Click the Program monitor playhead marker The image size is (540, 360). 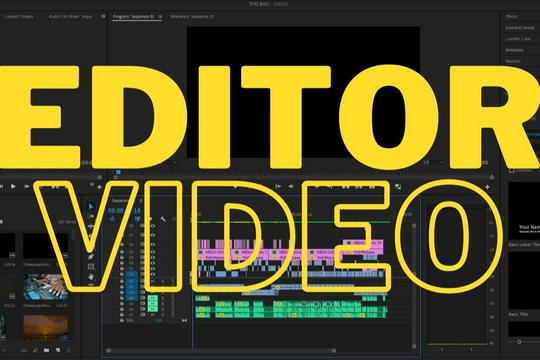pyautogui.click(x=118, y=172)
